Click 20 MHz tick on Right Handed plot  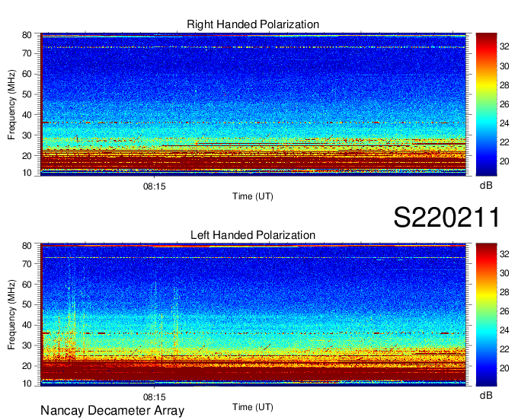click(x=27, y=156)
